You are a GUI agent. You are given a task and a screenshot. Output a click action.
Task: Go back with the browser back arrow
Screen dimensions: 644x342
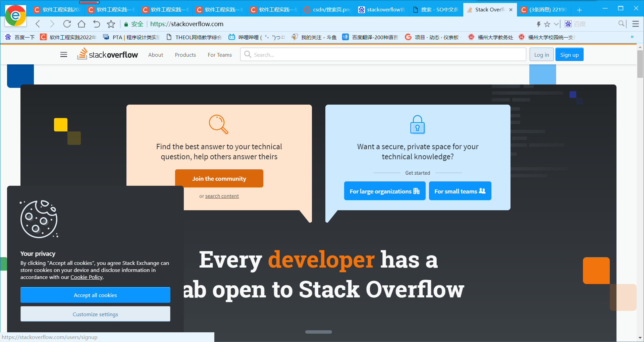click(38, 24)
